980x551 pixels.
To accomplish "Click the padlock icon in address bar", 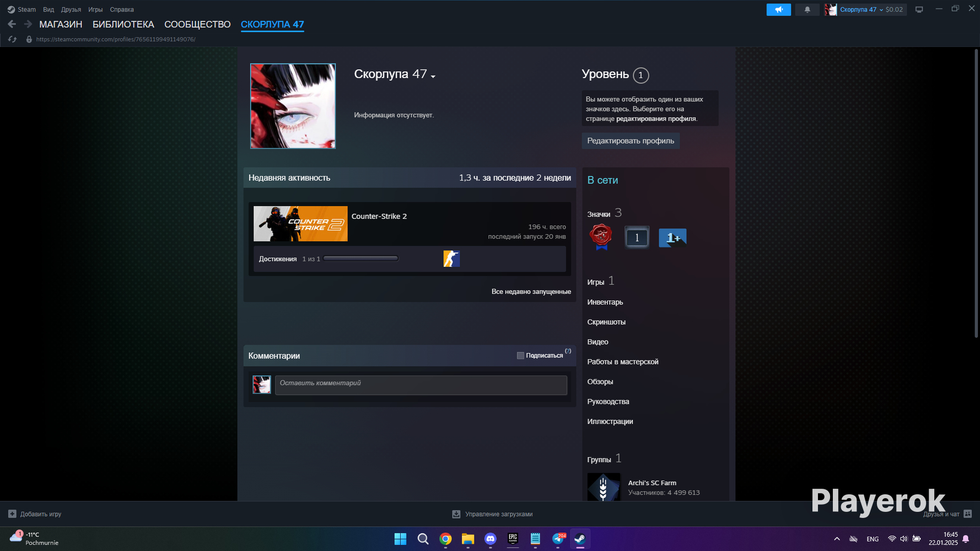I will tap(29, 39).
